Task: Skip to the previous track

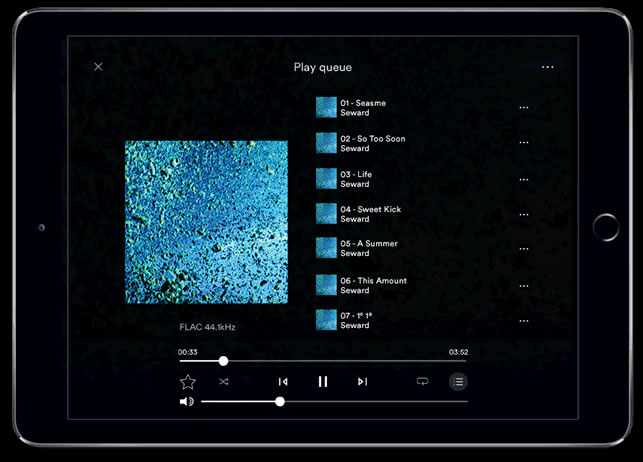Action: click(x=283, y=382)
